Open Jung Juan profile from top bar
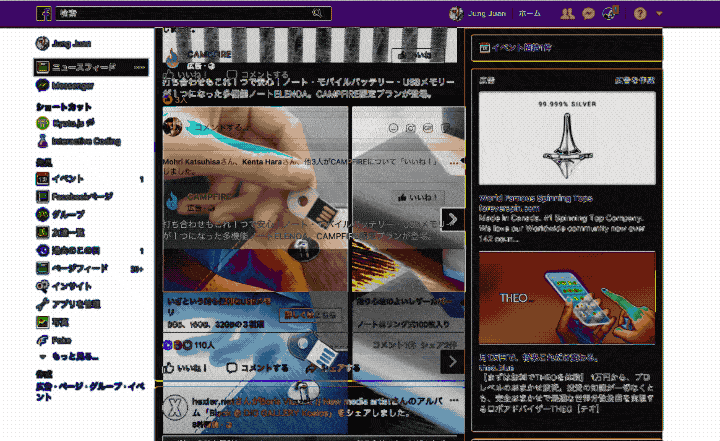This screenshot has height=441, width=720. click(x=478, y=13)
